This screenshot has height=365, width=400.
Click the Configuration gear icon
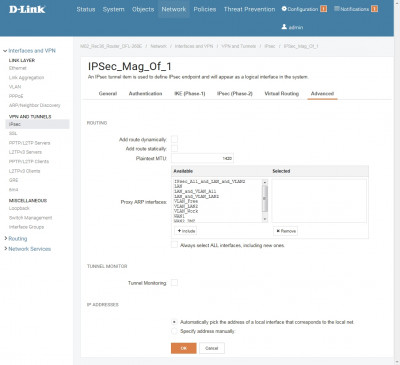coord(284,9)
